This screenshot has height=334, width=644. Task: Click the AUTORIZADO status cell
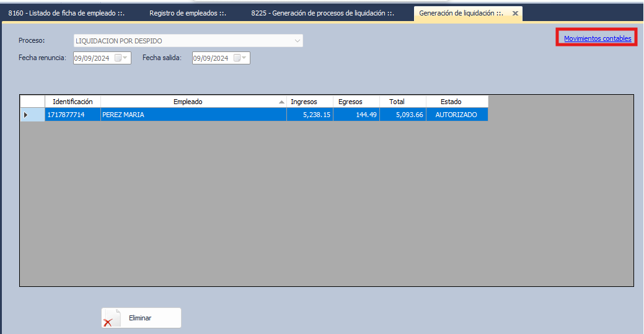tap(456, 115)
